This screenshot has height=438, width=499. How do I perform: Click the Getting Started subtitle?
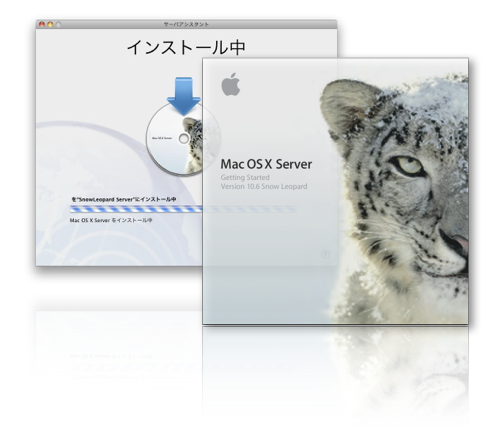click(x=245, y=177)
